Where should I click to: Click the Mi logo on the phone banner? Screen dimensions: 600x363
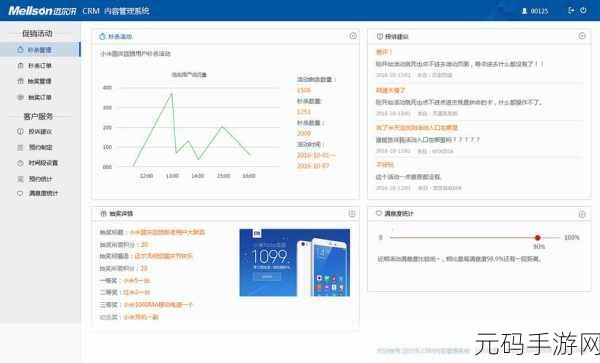(257, 233)
